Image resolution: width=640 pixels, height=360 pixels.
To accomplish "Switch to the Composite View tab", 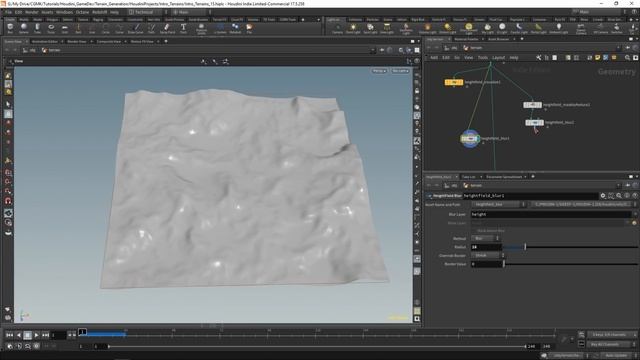I will click(x=109, y=41).
